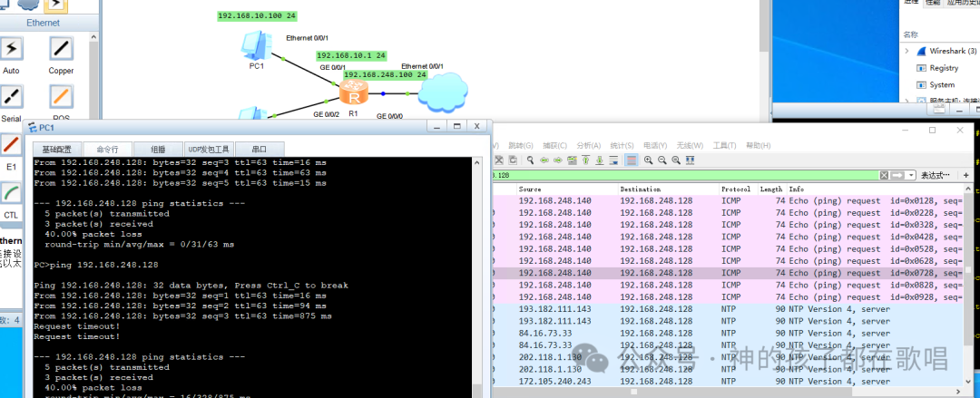The width and height of the screenshot is (980, 398).
Task: Select router R1 in topology
Action: point(354,93)
